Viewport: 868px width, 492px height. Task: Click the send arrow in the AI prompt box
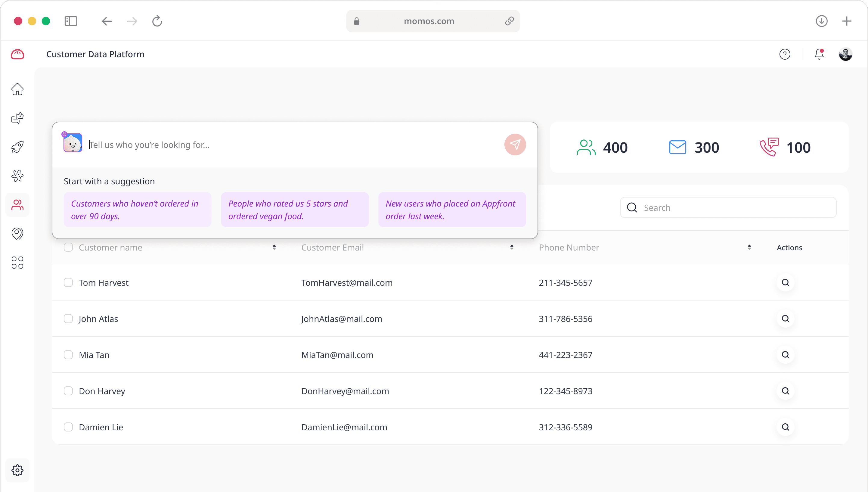pyautogui.click(x=515, y=144)
